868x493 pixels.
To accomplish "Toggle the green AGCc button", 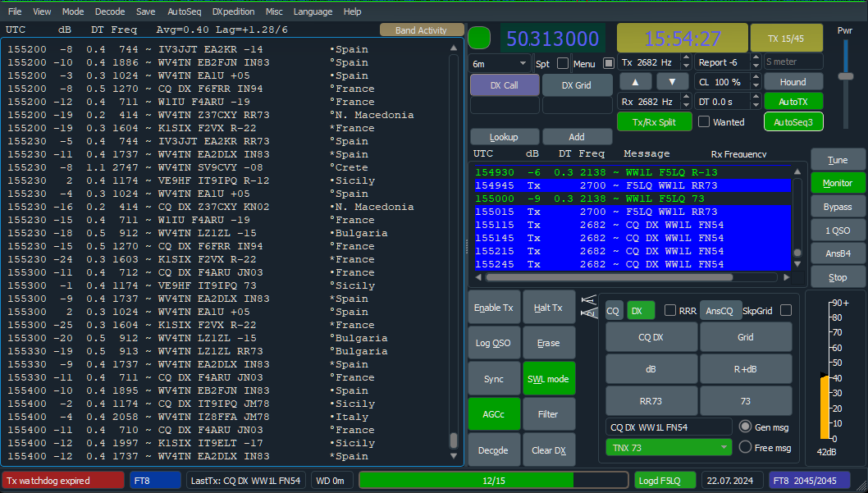I will coord(494,414).
